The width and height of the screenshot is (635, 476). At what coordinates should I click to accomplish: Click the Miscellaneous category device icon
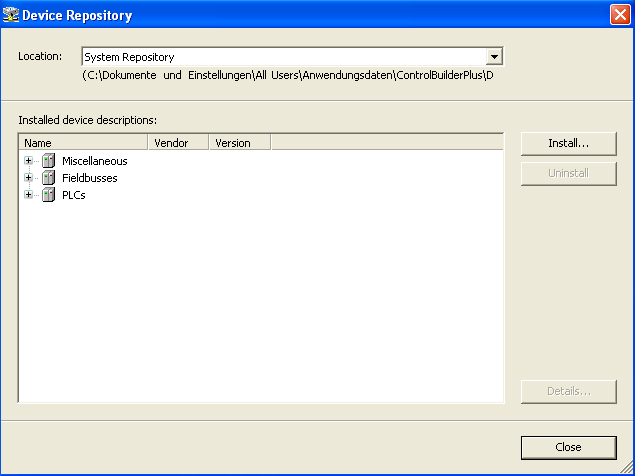48,161
